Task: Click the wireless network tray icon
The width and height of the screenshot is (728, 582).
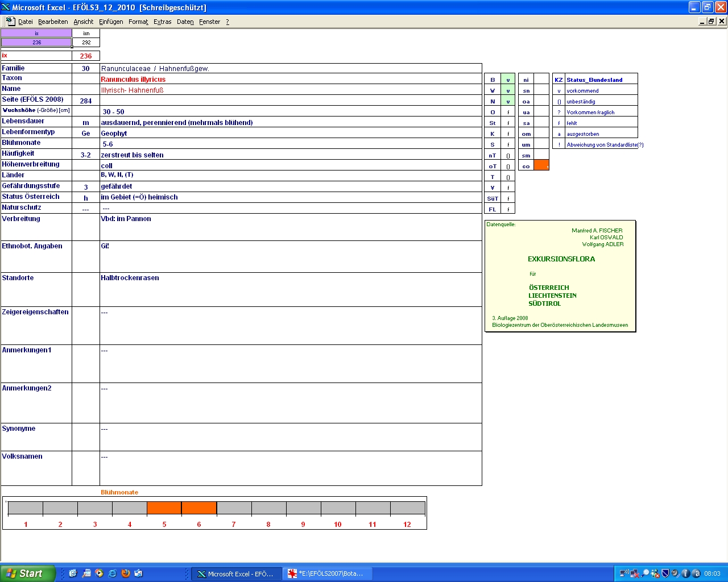Action: 624,573
